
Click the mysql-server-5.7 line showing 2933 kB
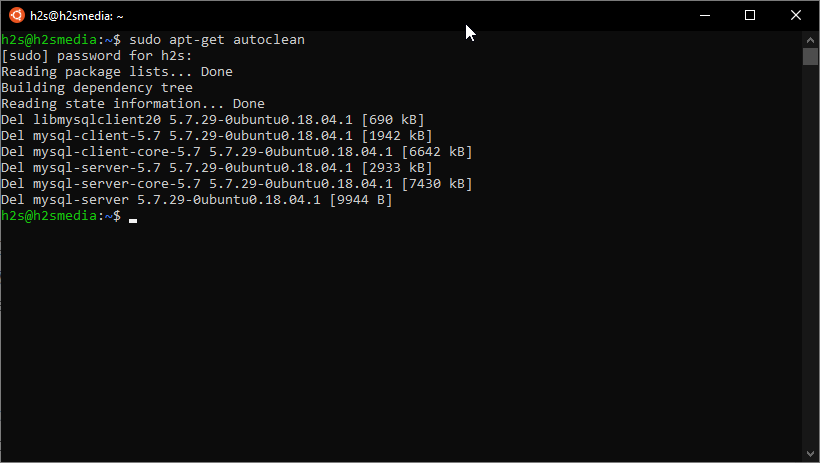(x=216, y=168)
